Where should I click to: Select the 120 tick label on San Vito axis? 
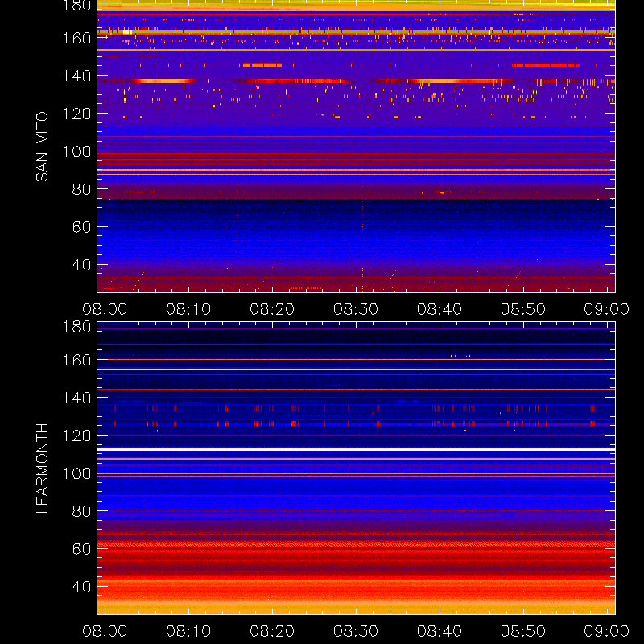76,114
